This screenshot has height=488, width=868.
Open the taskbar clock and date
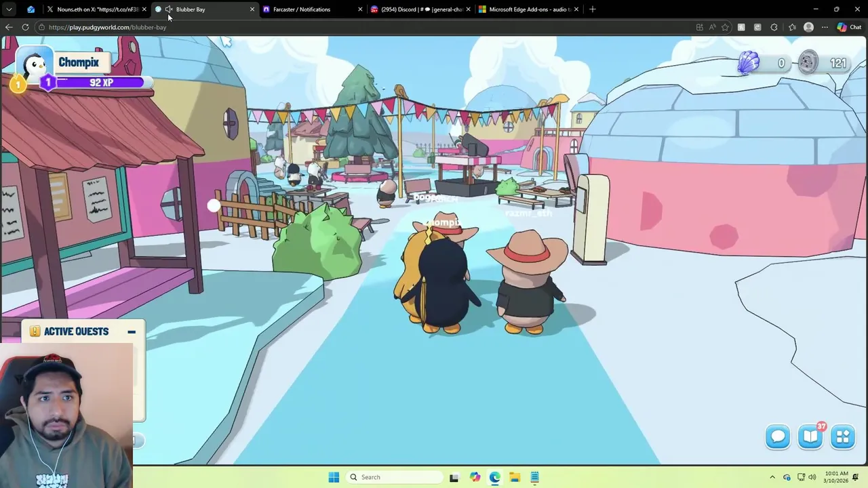837,477
